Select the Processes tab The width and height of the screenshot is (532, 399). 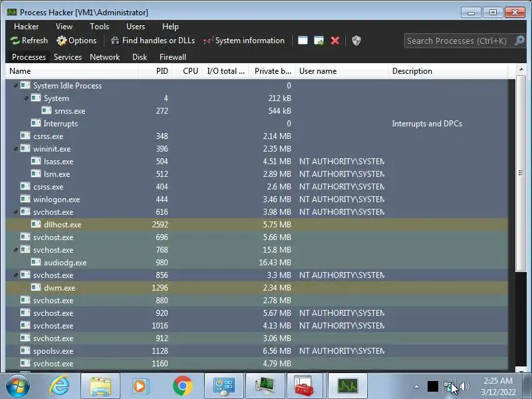pos(29,57)
